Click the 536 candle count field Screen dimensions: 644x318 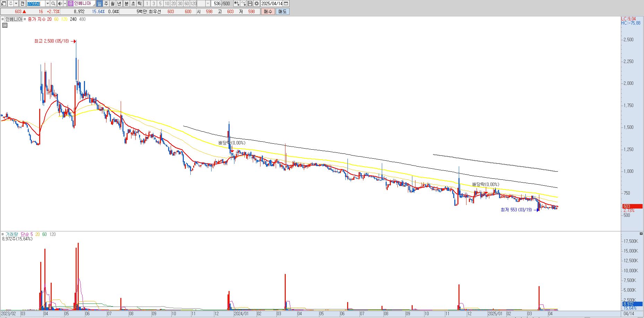216,3
